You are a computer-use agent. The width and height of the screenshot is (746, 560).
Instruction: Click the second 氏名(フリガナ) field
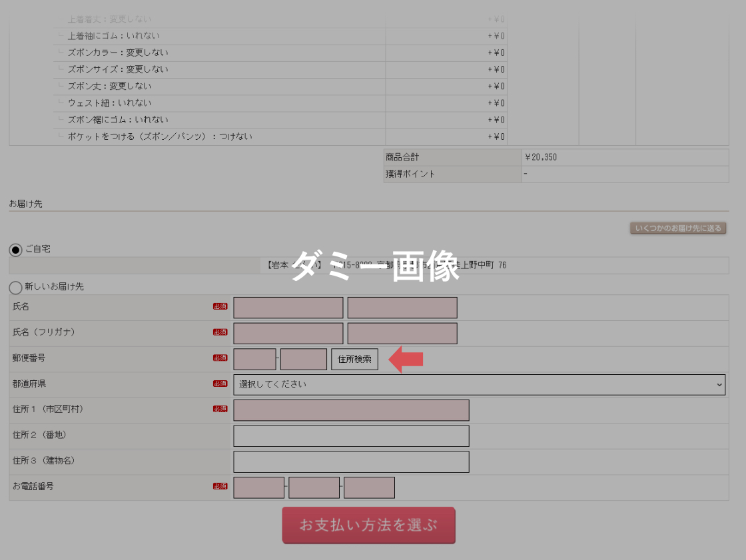pos(402,334)
